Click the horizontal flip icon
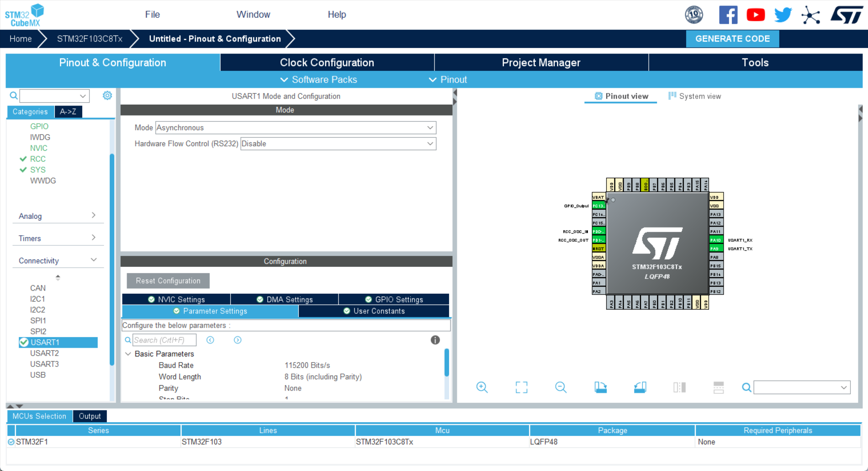 coord(679,387)
